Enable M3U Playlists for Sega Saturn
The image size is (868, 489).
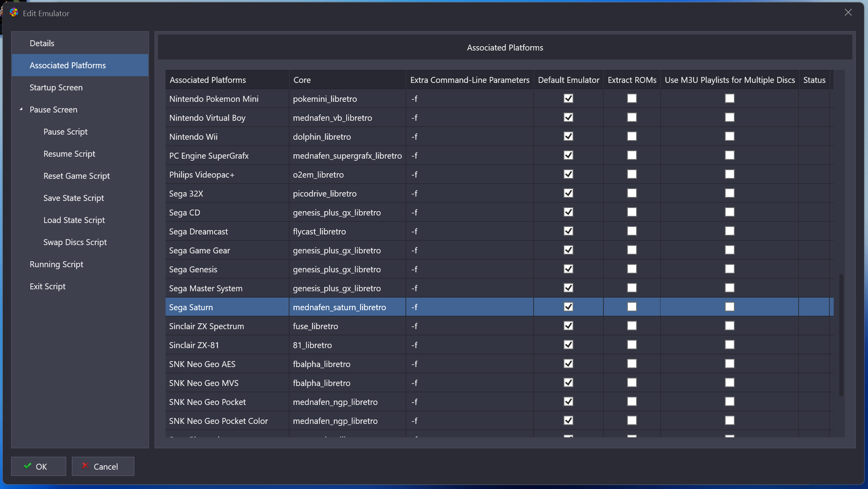[x=730, y=307]
